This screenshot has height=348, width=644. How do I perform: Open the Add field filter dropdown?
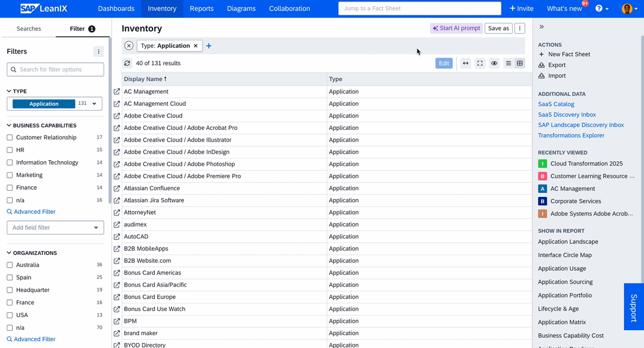[x=55, y=228]
